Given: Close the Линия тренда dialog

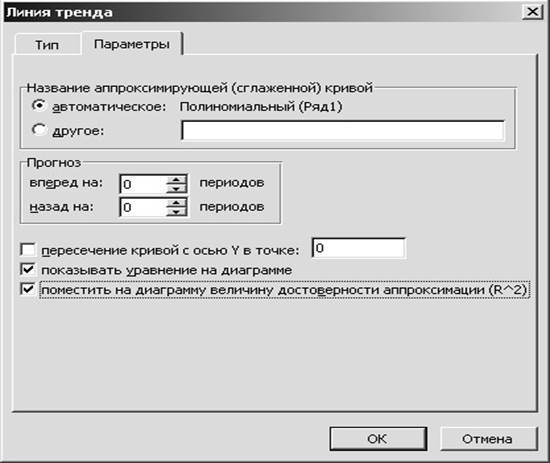Looking at the screenshot, I should 532,12.
